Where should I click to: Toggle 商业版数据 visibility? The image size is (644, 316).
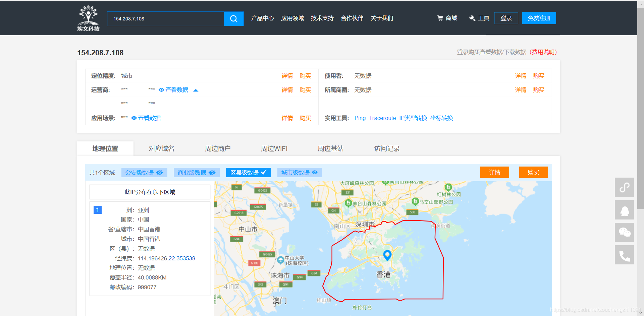197,173
